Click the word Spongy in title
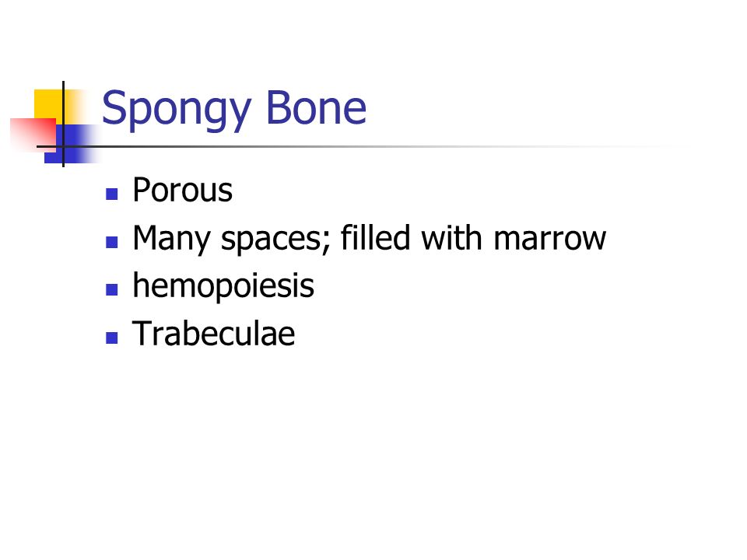Screen dimensions: 747x560 pos(177,110)
